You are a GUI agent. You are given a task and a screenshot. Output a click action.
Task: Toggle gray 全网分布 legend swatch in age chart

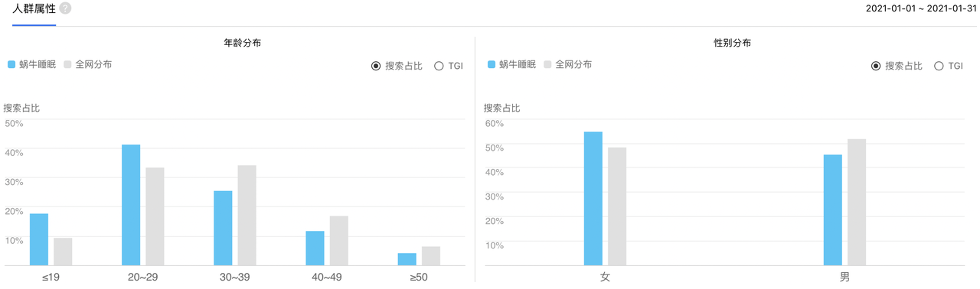(67, 65)
